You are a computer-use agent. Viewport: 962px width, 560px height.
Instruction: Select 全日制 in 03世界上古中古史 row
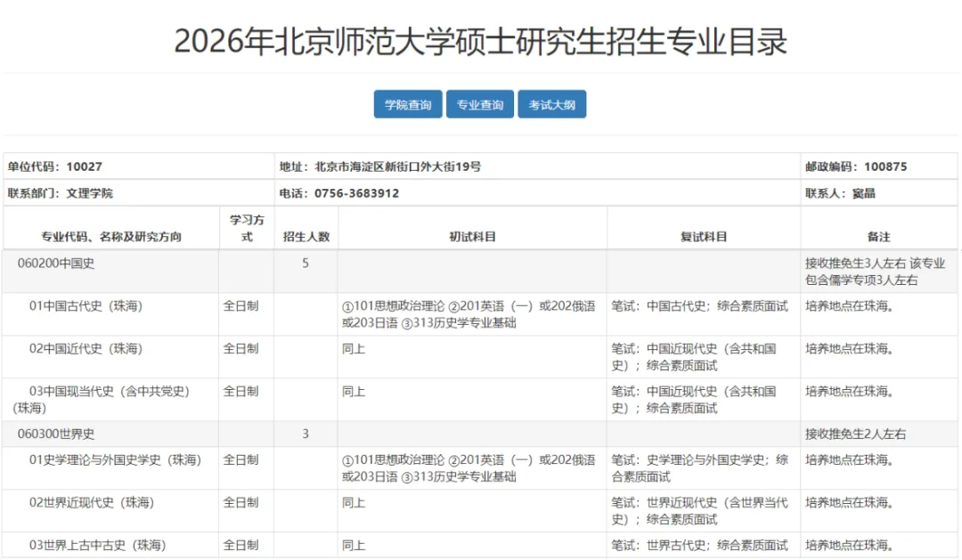[240, 545]
